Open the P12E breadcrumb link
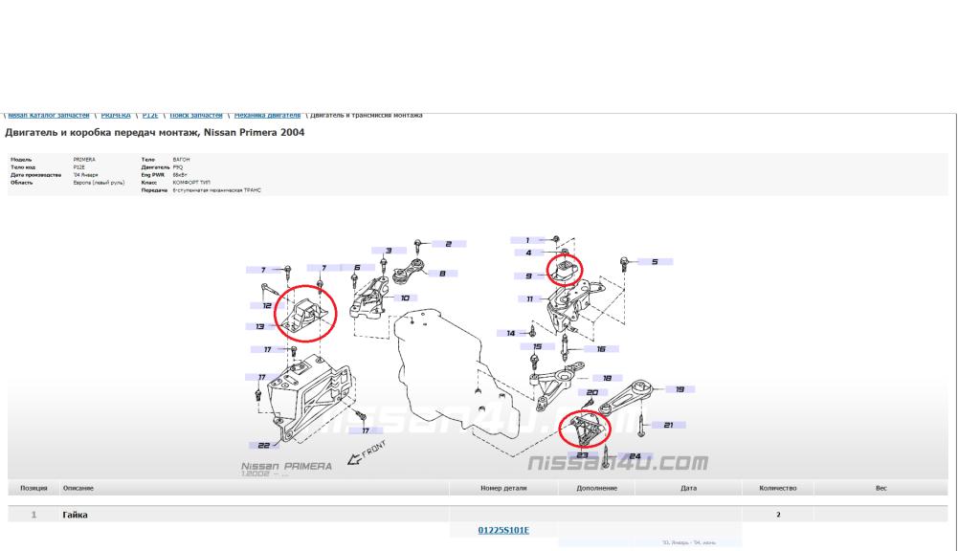The width and height of the screenshot is (980, 551). click(x=150, y=116)
